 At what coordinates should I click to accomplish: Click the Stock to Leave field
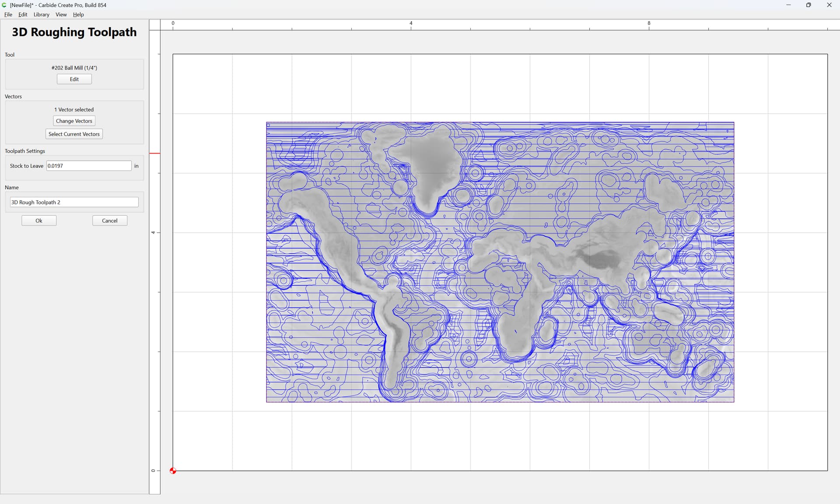tap(89, 166)
